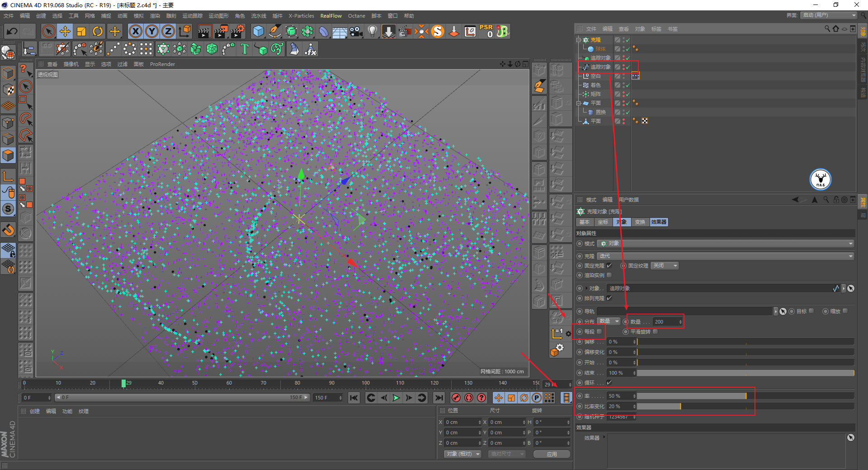The image size is (868, 470).
Task: Click the record active objects keyframe button
Action: click(456, 398)
